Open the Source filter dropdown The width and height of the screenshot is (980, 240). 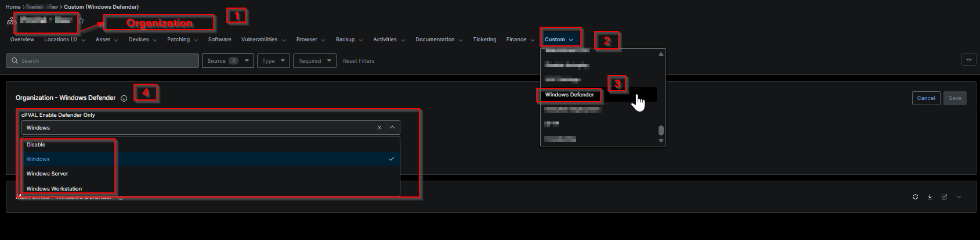(227, 60)
